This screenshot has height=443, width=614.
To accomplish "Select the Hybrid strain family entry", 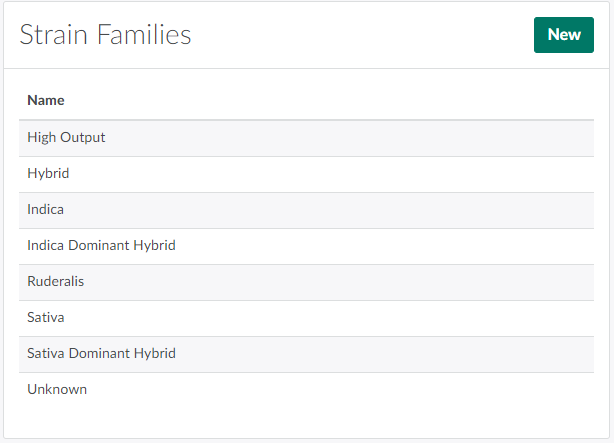I will point(48,173).
